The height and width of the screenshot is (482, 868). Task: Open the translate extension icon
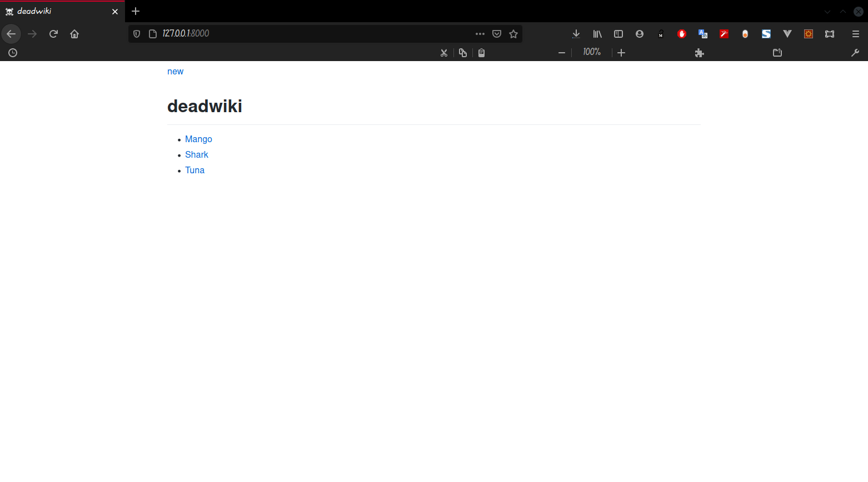[703, 34]
